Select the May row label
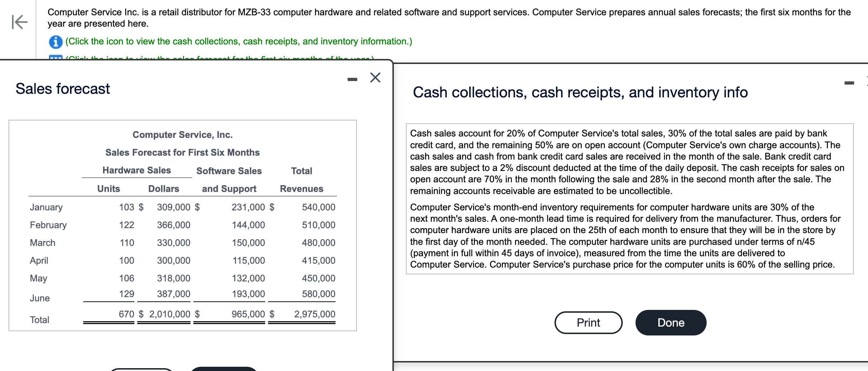Screen dimensions: 868x371 click(x=38, y=278)
